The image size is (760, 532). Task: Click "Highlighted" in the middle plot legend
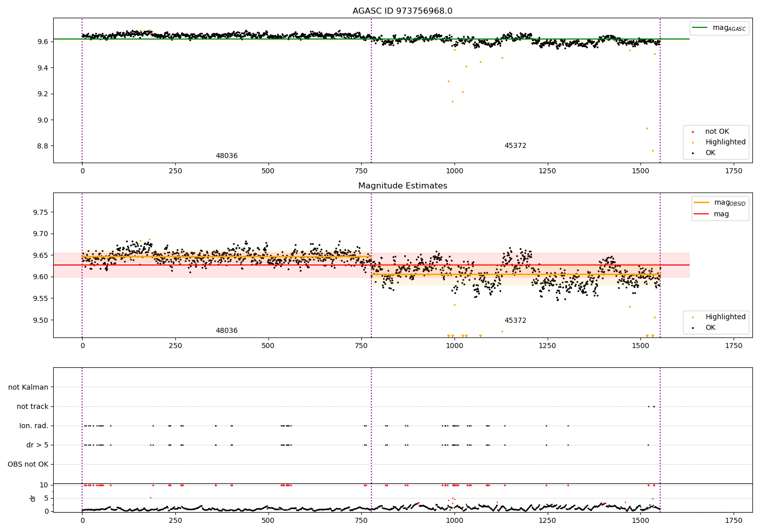coord(726,317)
